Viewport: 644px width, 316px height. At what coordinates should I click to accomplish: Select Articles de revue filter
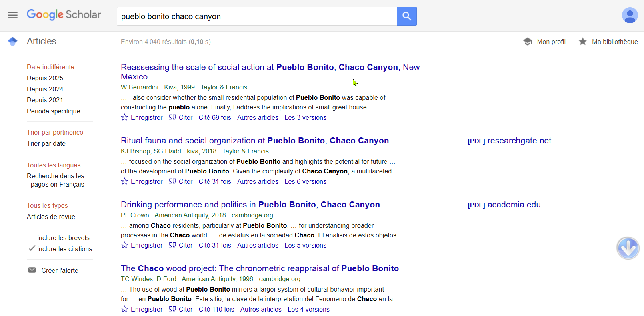[x=51, y=217]
